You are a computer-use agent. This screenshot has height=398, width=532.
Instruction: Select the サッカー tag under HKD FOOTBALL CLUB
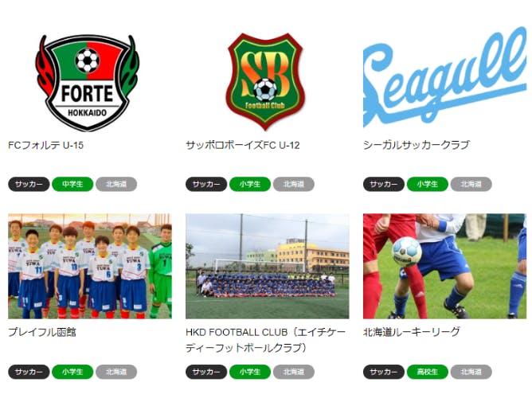pyautogui.click(x=206, y=372)
